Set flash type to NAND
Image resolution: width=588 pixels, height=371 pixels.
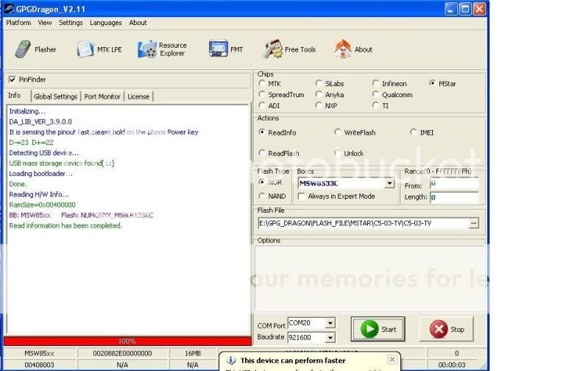point(262,196)
